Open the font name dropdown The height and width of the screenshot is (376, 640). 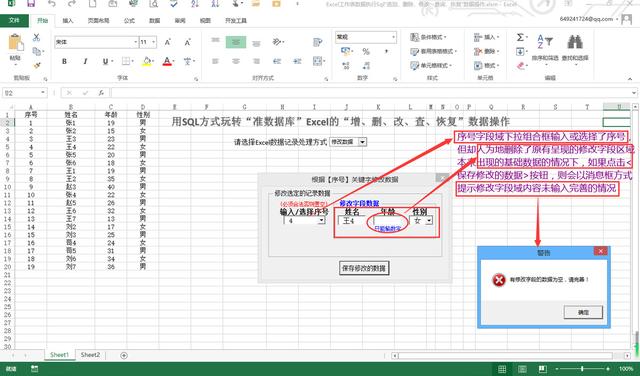[136, 42]
